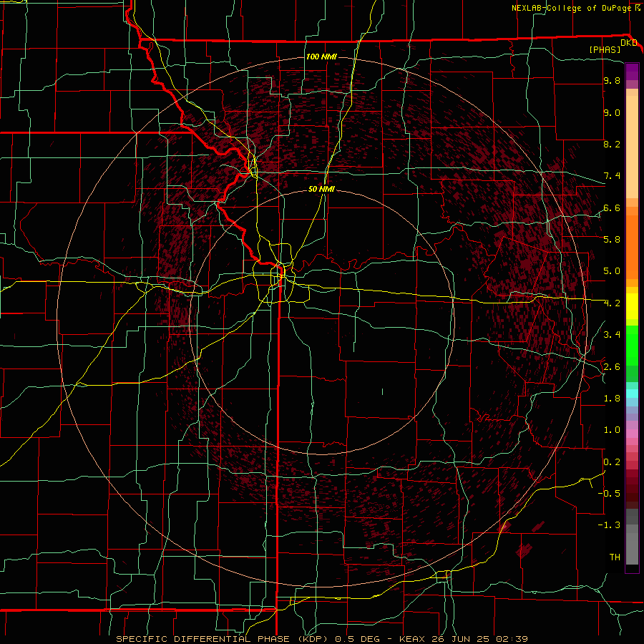This screenshot has height=644, width=644.
Task: Pick the large peach band on color scale
Action: pos(632,147)
